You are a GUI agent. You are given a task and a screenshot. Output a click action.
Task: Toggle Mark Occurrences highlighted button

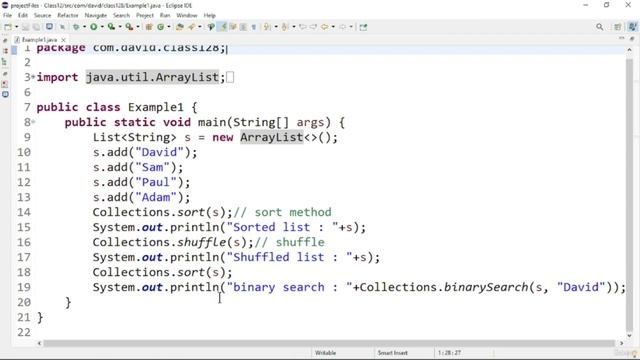coord(223,27)
